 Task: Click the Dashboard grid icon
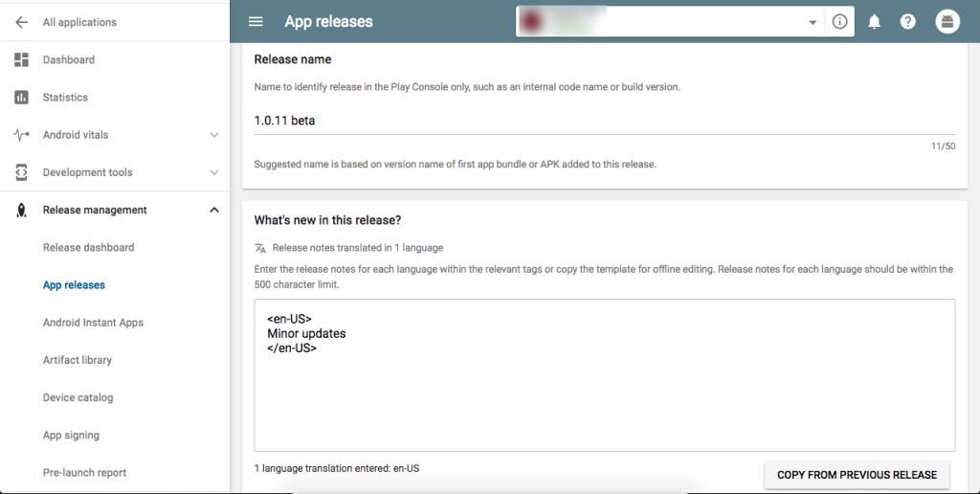pos(21,59)
